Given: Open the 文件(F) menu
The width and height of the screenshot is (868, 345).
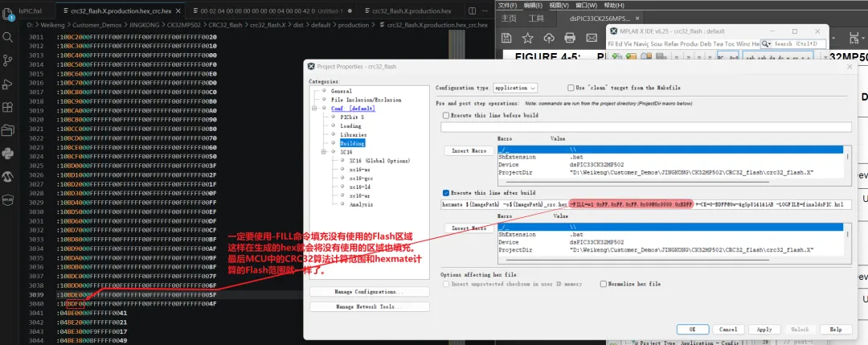Looking at the screenshot, I should pyautogui.click(x=507, y=5).
